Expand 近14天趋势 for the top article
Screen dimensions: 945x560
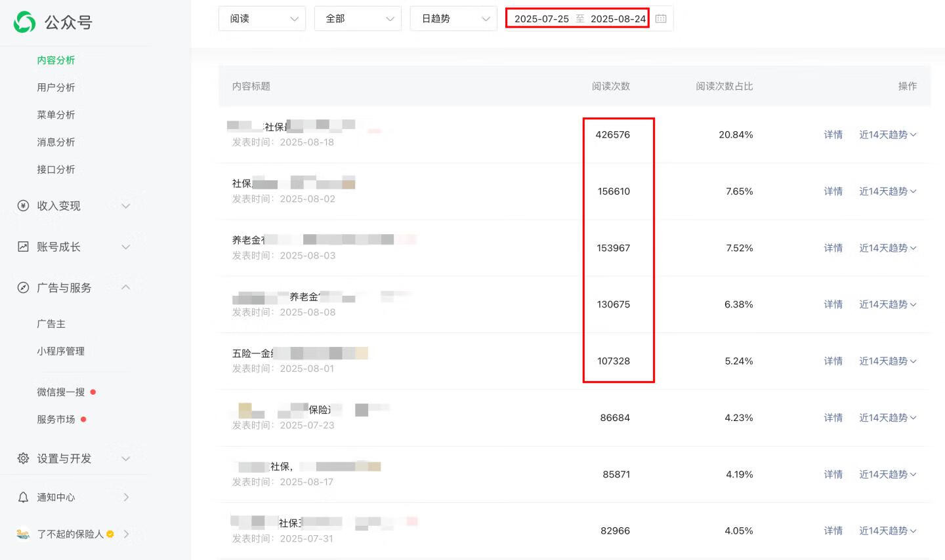coord(887,134)
